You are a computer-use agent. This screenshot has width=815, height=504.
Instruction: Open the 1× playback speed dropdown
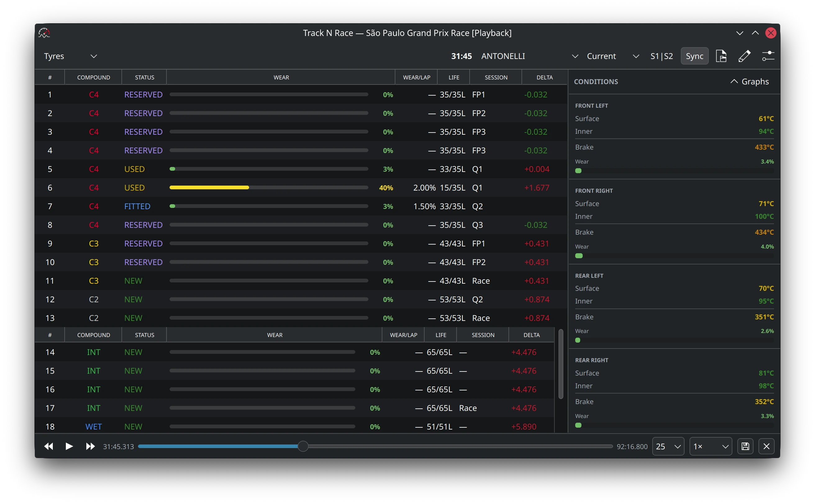coord(711,446)
